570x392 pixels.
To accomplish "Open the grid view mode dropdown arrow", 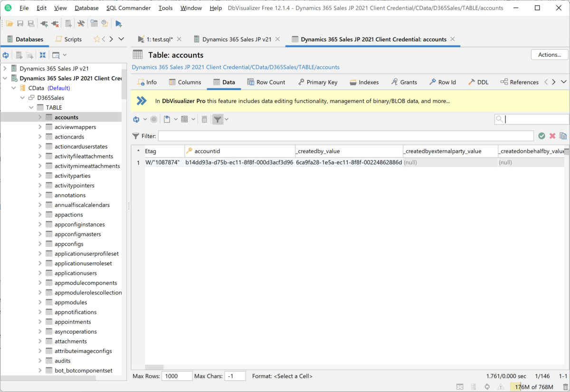I will pyautogui.click(x=193, y=120).
